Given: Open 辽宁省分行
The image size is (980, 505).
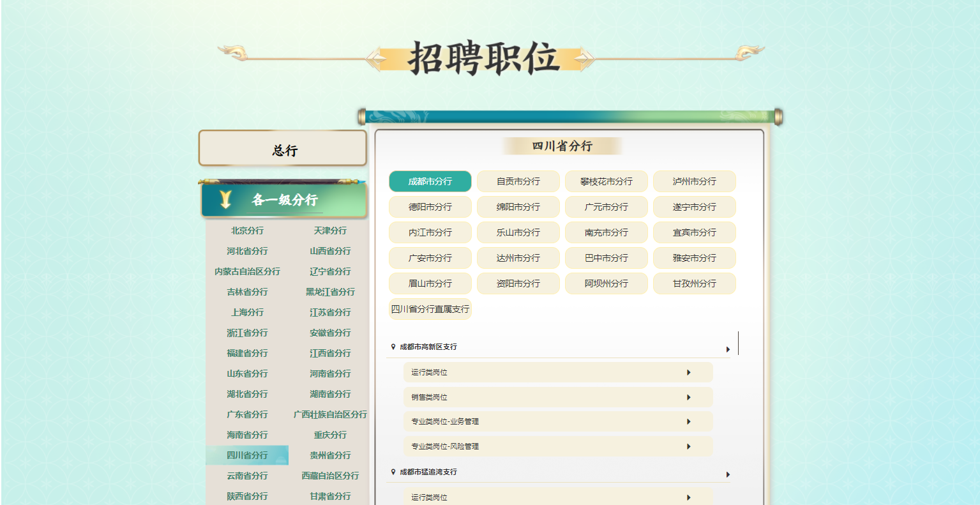Looking at the screenshot, I should pyautogui.click(x=330, y=271).
